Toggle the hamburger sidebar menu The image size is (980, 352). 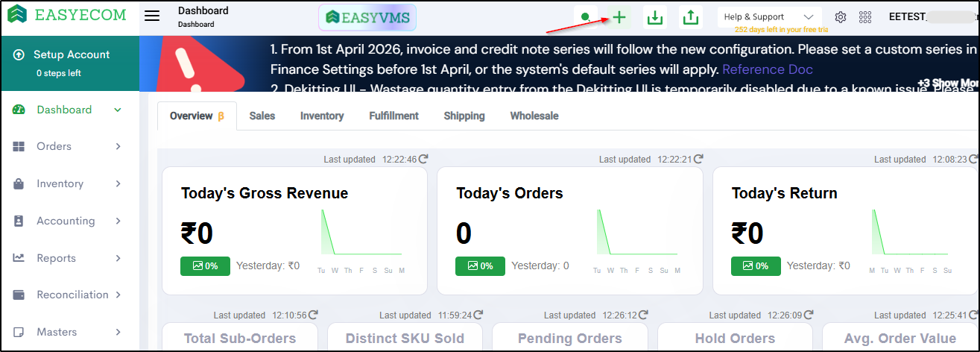coord(152,16)
